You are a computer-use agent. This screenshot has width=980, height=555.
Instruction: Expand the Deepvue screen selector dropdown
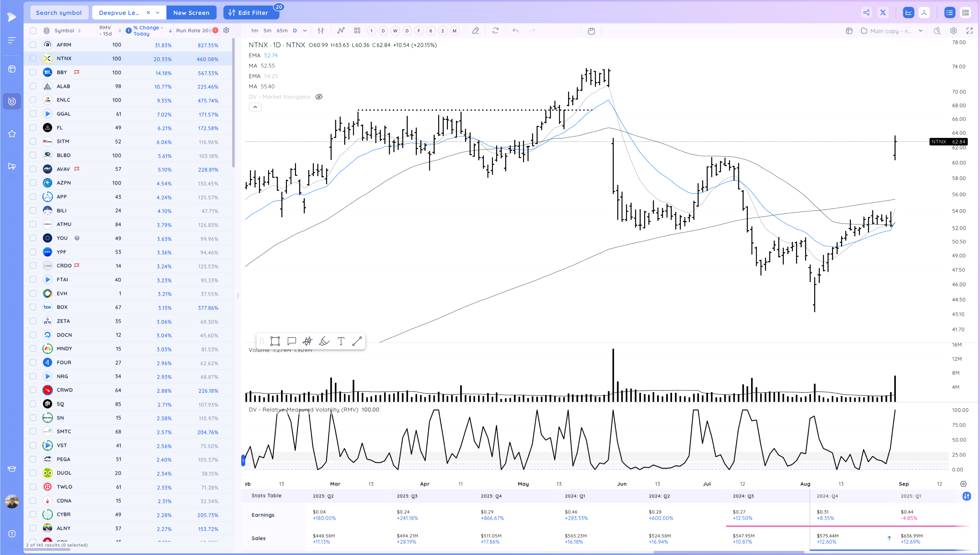tap(158, 12)
